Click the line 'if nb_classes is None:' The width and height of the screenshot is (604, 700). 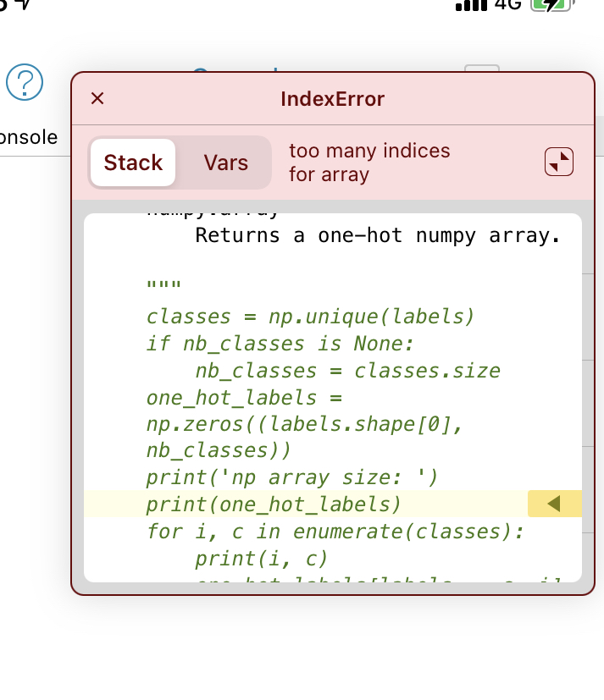280,344
